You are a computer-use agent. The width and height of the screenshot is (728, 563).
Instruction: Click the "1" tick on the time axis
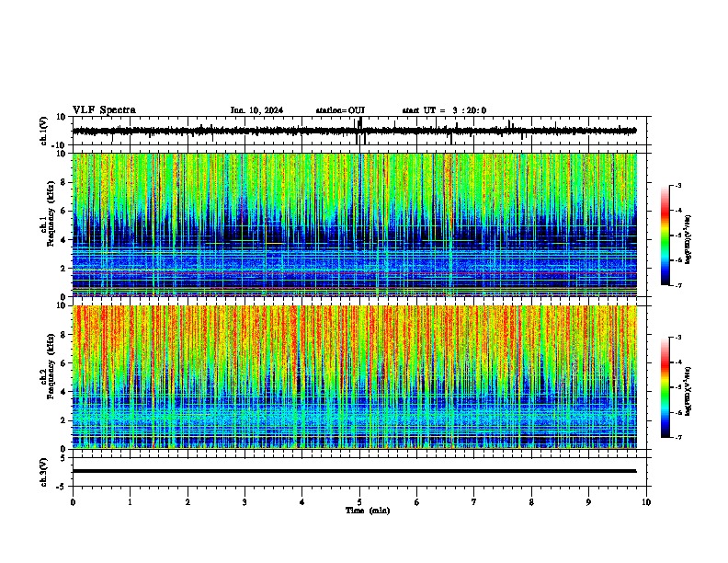pyautogui.click(x=130, y=502)
